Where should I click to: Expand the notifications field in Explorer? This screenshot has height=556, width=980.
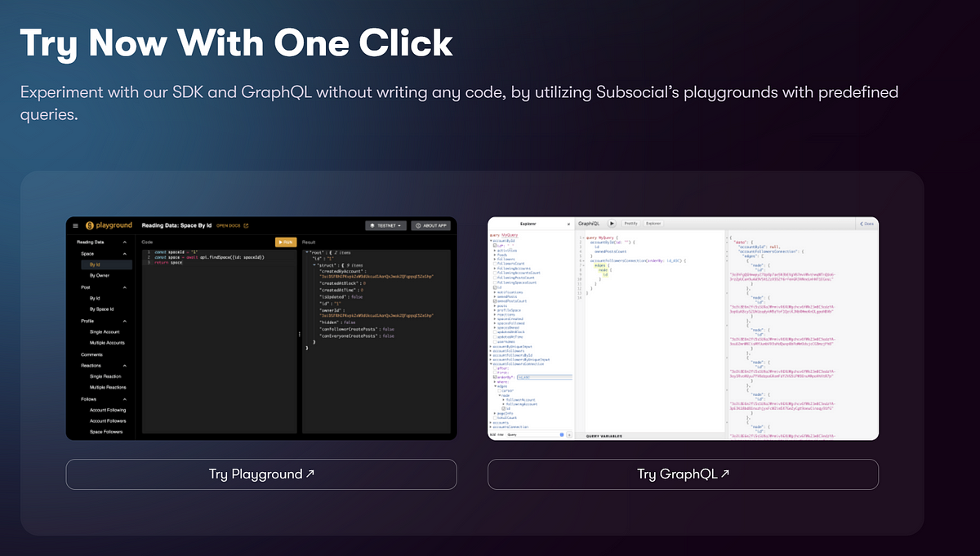tap(495, 292)
